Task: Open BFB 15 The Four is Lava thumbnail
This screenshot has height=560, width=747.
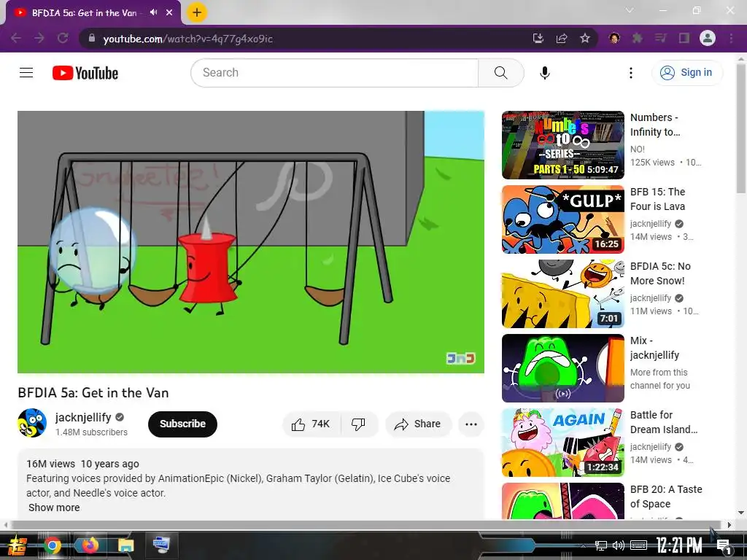Action: pos(562,219)
